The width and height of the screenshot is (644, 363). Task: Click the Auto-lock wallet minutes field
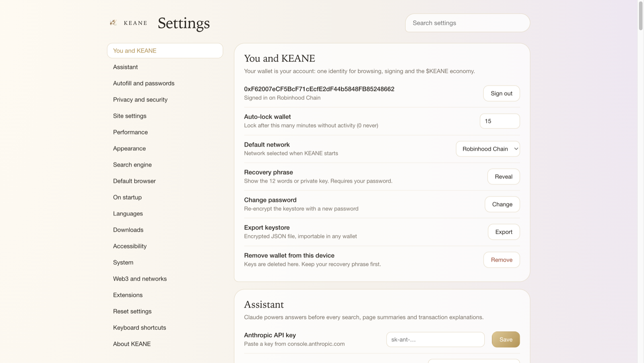click(500, 121)
